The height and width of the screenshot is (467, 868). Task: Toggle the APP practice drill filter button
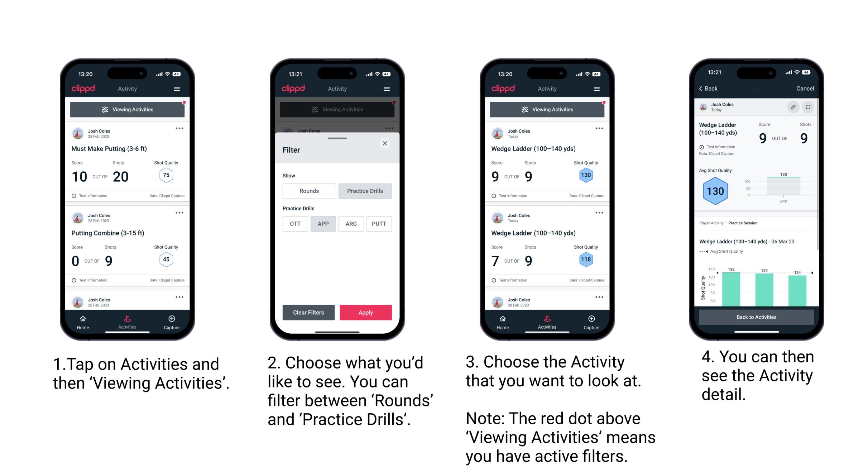[323, 224]
